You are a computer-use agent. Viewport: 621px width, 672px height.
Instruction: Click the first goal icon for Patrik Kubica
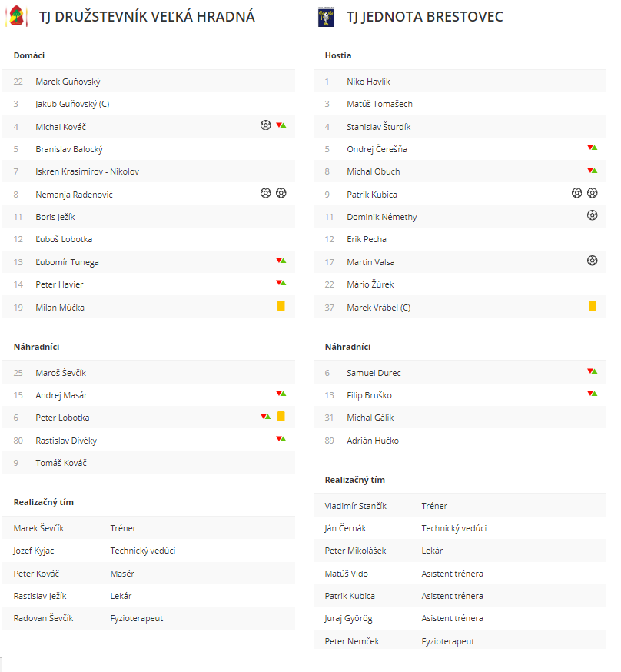point(577,193)
